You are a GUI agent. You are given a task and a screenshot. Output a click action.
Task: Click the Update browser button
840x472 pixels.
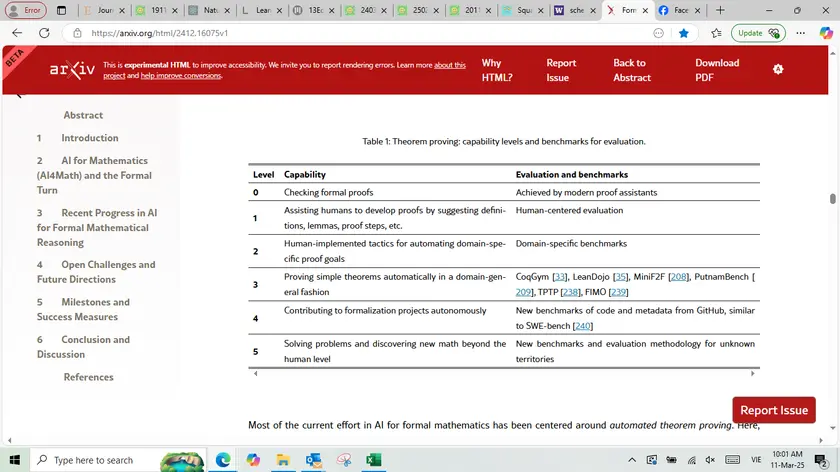pyautogui.click(x=758, y=33)
